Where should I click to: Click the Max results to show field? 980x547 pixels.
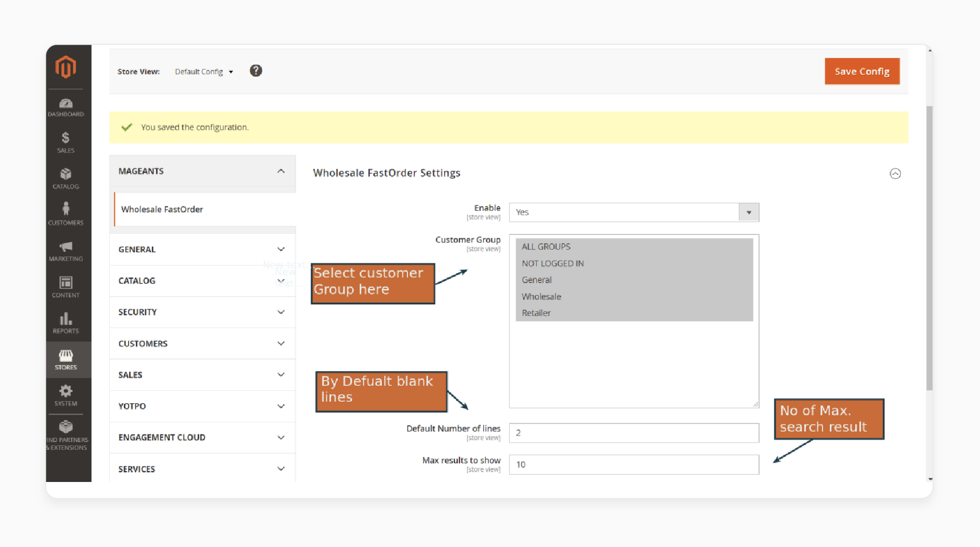(x=634, y=464)
